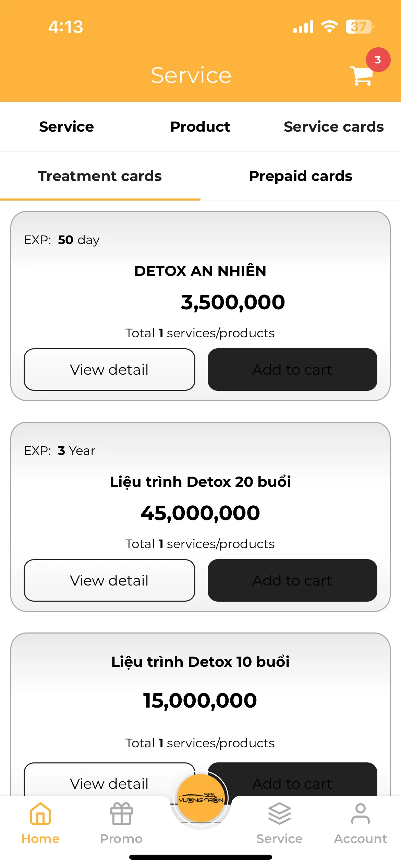The image size is (401, 868).
Task: Switch to Prepaid cards sub-tab
Action: pyautogui.click(x=301, y=176)
